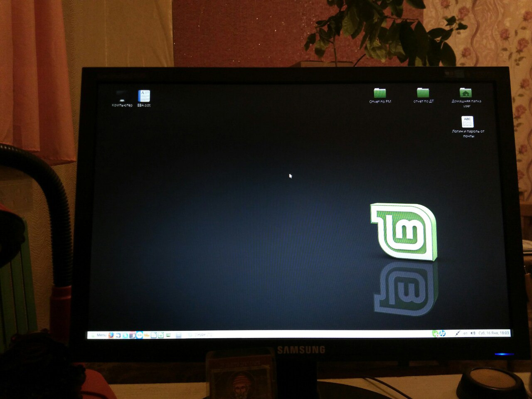Open the отчет по ДТ folder
This screenshot has width=532, height=399.
pyautogui.click(x=423, y=96)
